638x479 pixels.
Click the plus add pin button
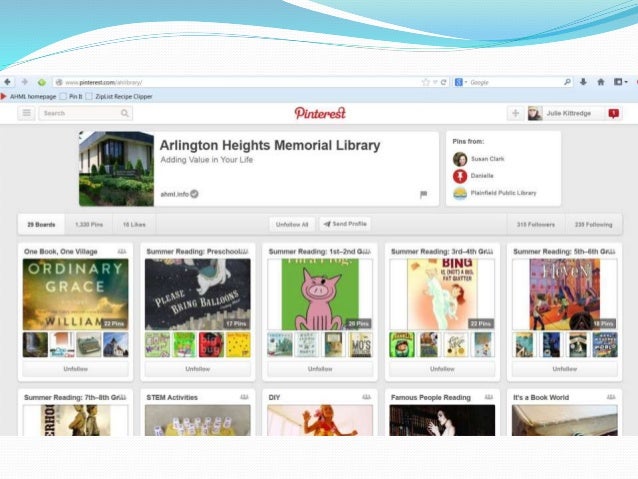point(515,113)
